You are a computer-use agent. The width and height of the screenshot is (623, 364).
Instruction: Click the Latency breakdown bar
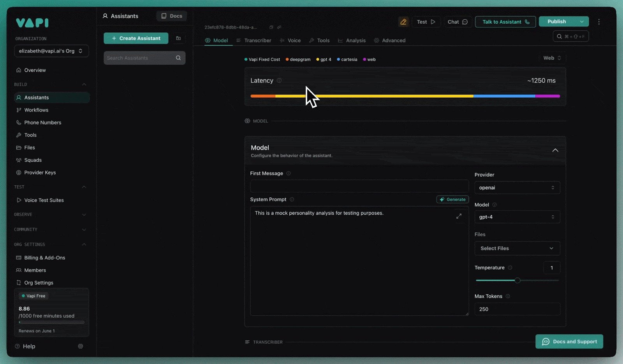click(405, 96)
